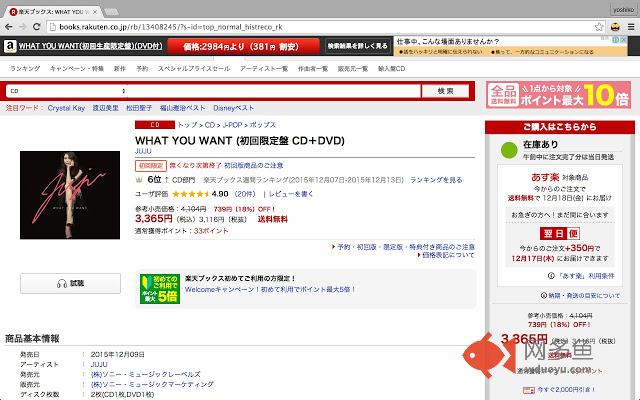The height and width of the screenshot is (400, 640).
Task: Click the 「あす楽」利用条件 link
Action: coord(584,276)
